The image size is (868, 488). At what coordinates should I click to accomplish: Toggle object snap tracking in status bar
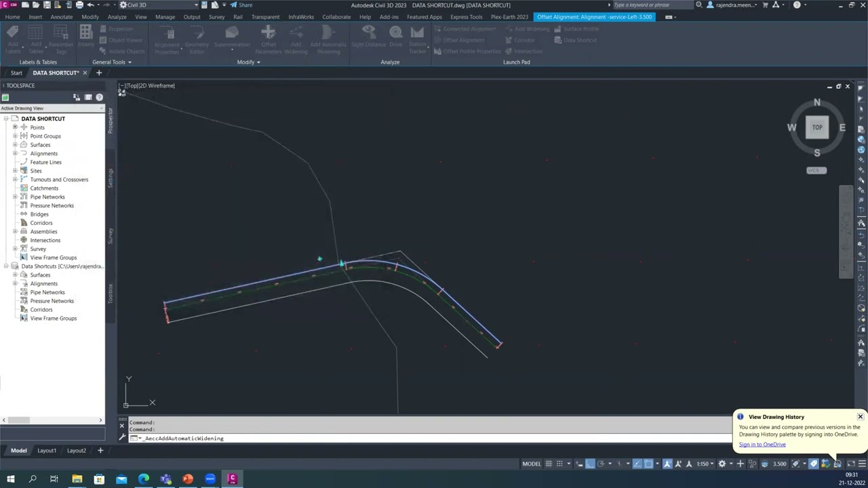(637, 464)
